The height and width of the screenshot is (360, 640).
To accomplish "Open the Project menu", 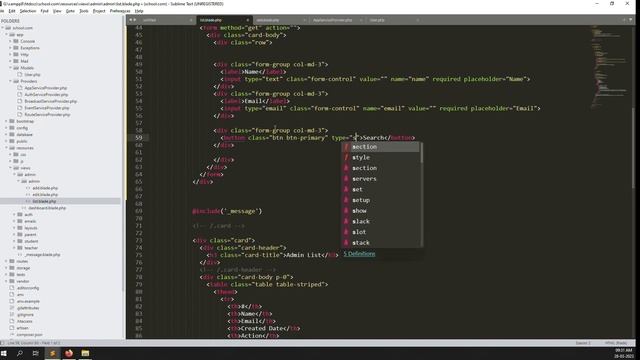I will 99,11.
